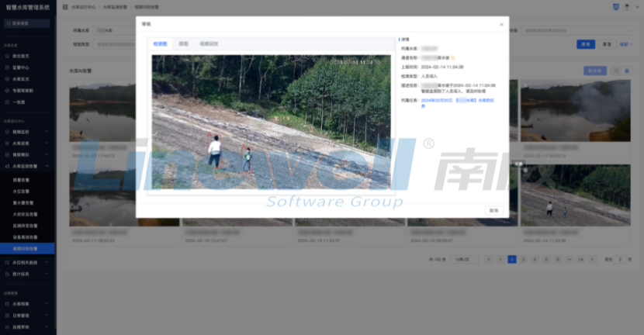This screenshot has height=335, width=644.
Task: Click the user avatar icon in header
Action: click(625, 6)
